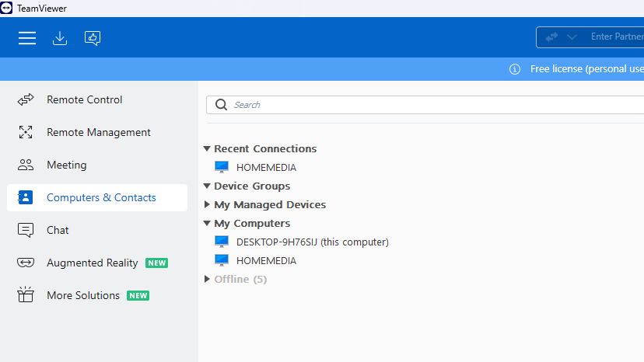Click the Recent Connections heading
644x362 pixels.
pyautogui.click(x=265, y=148)
